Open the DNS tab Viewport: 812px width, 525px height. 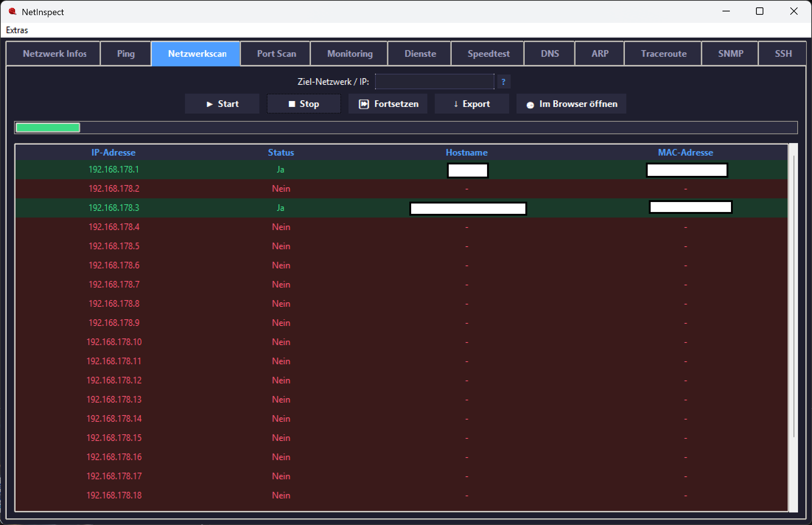pos(550,53)
